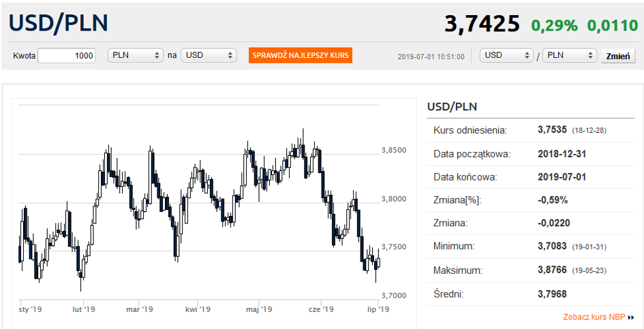This screenshot has height=329, width=644.
Task: Click the Kwota amount input field
Action: [x=67, y=55]
